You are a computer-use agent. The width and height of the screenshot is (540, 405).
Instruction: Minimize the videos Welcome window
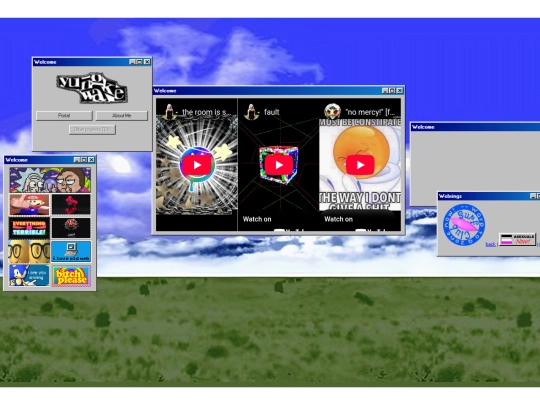pos(385,91)
